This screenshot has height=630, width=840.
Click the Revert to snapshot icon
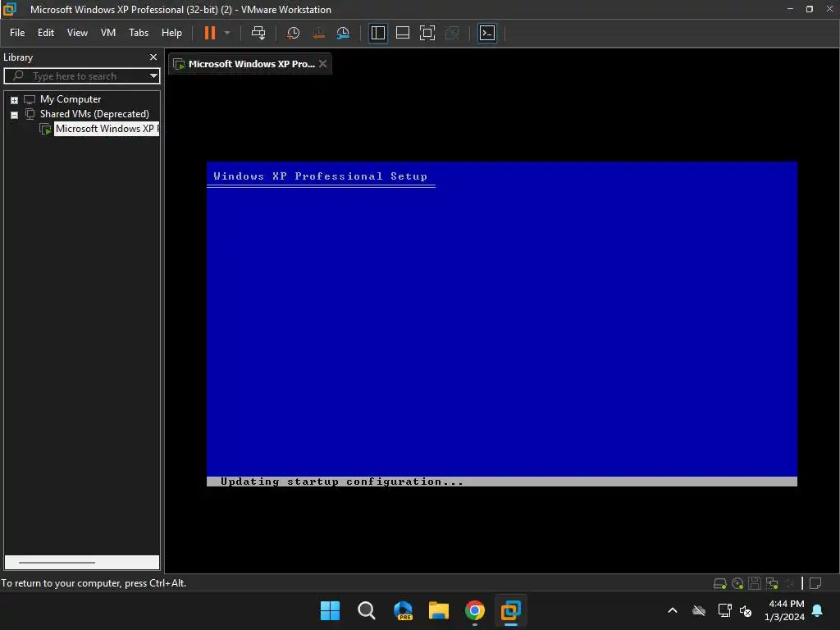318,33
